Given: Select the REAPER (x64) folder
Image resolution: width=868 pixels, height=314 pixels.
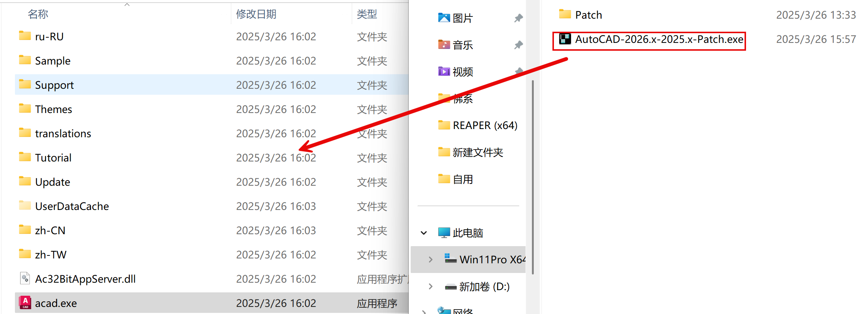Looking at the screenshot, I should tap(485, 125).
